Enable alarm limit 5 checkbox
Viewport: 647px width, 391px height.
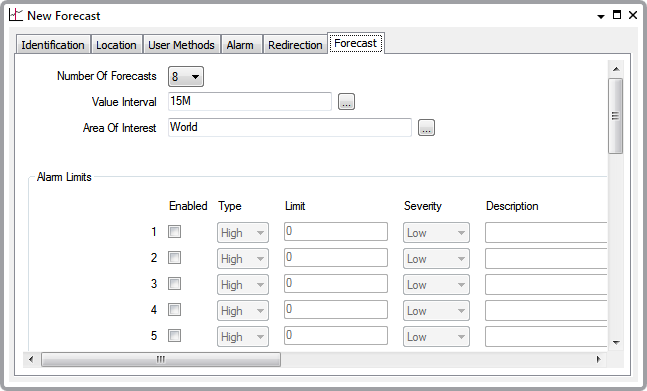pos(175,336)
